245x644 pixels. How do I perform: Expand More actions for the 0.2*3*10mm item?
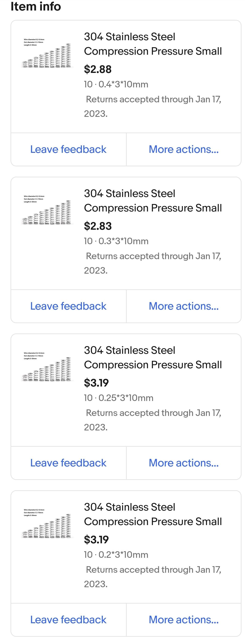[x=184, y=619]
